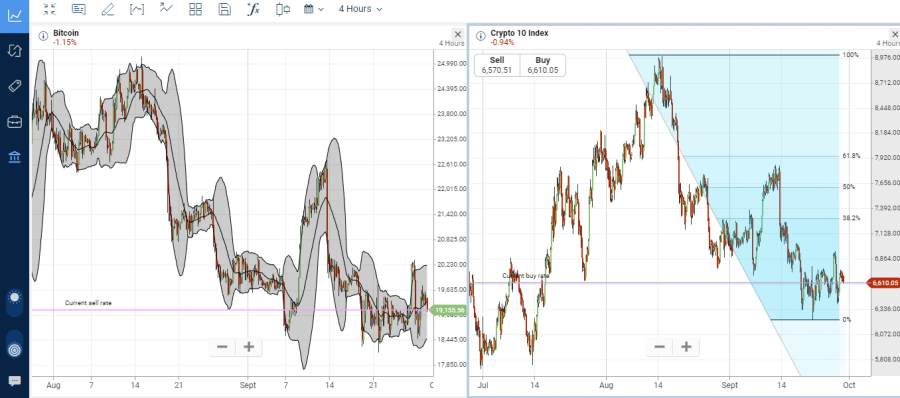Click the collapse arrows icon in toolbar
Screen dimensions: 900x398
click(x=49, y=9)
